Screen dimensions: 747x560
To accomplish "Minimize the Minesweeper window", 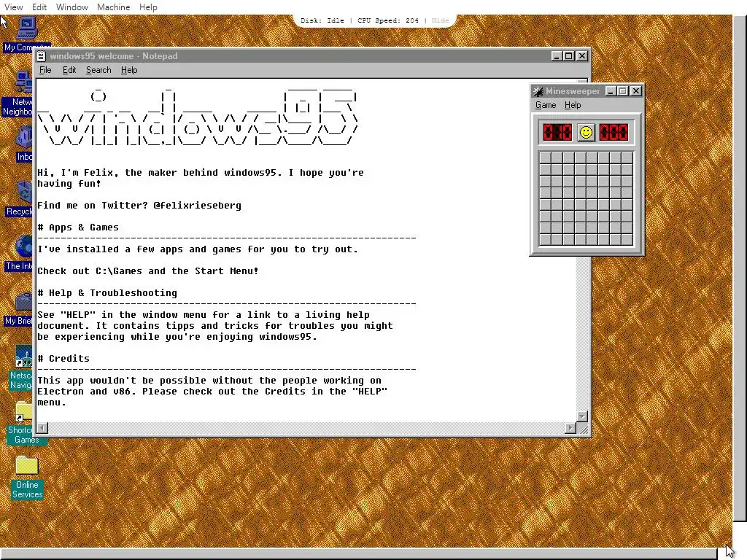I will 611,91.
